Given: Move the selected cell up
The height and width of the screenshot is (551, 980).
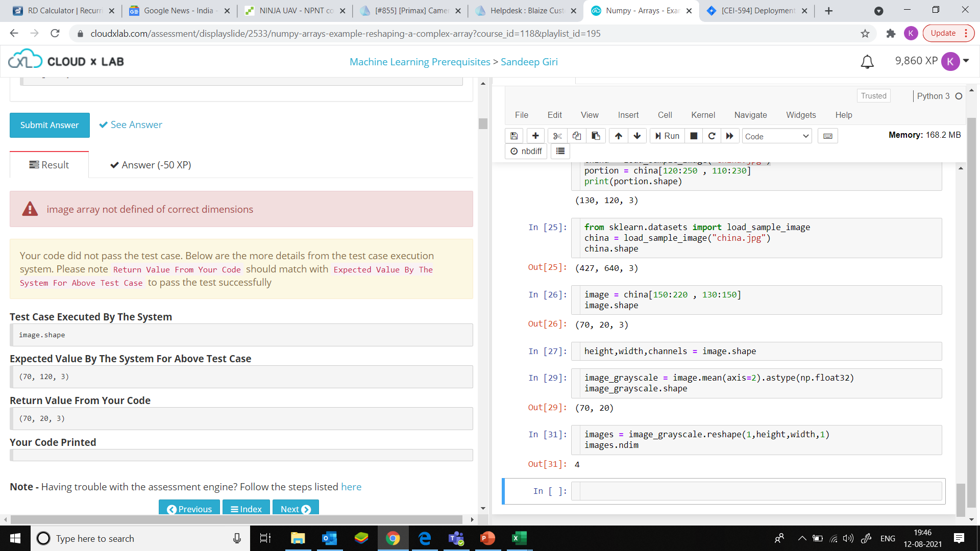Looking at the screenshot, I should 618,136.
